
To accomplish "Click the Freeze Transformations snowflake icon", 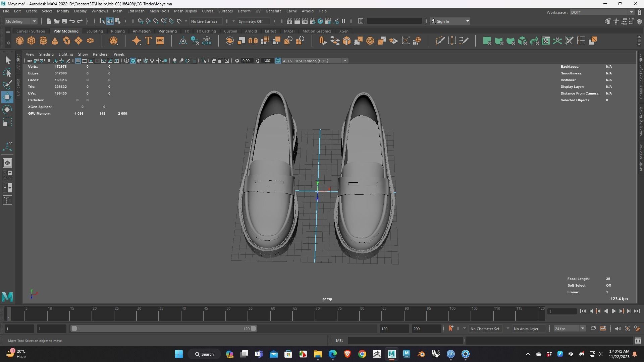I will tap(207, 41).
